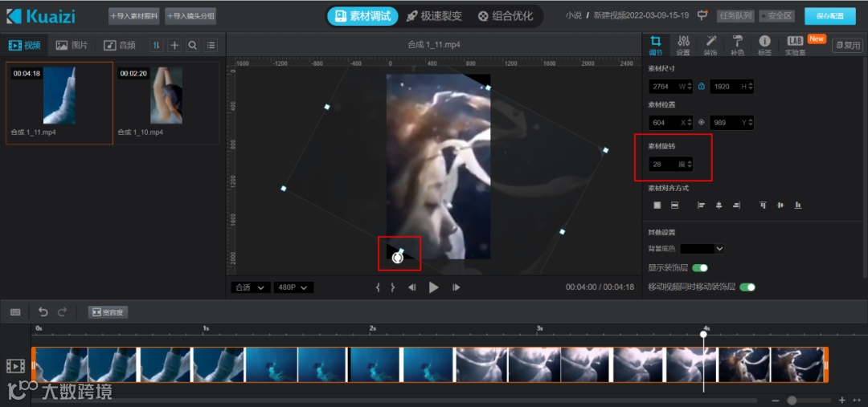Click the material height stepper arrows
868x407 pixels.
click(750, 86)
